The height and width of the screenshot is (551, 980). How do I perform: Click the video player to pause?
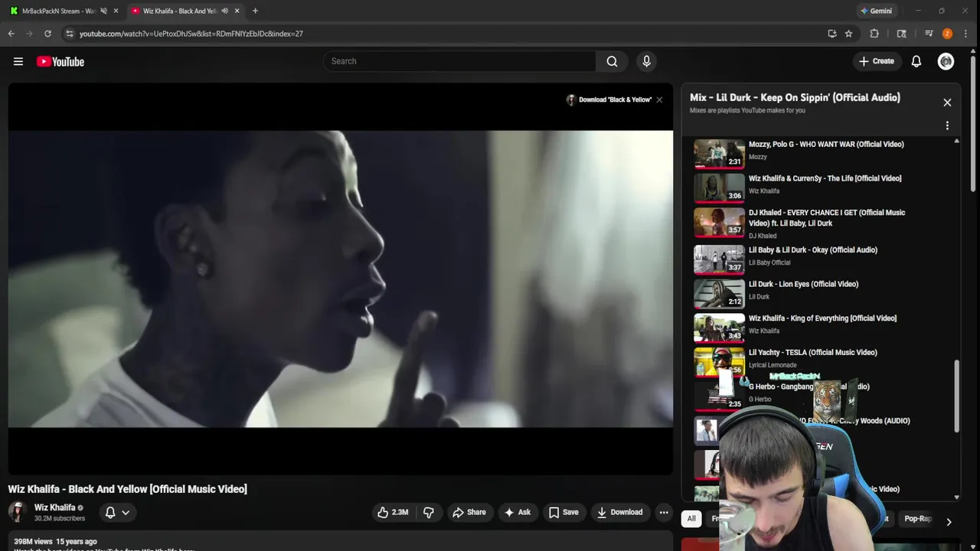coord(341,279)
